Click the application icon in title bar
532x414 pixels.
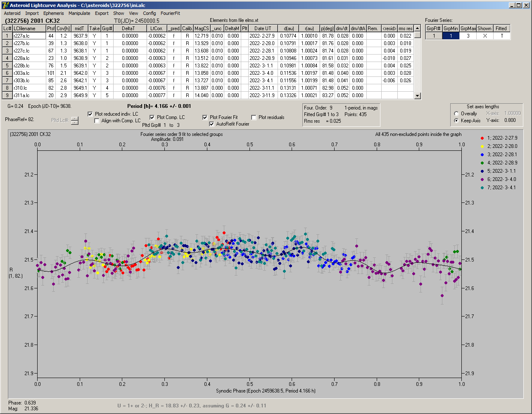pyautogui.click(x=5, y=5)
